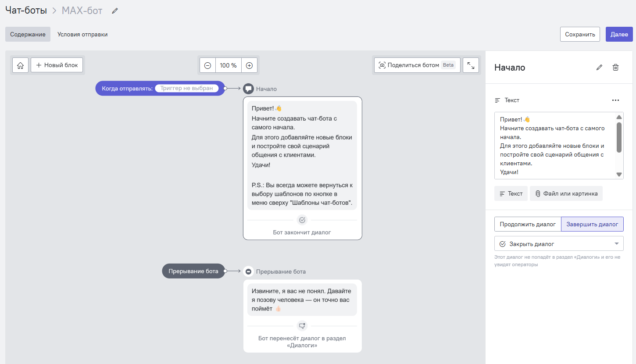Zoom out with the minus icon
This screenshot has height=364, width=636.
tap(207, 65)
